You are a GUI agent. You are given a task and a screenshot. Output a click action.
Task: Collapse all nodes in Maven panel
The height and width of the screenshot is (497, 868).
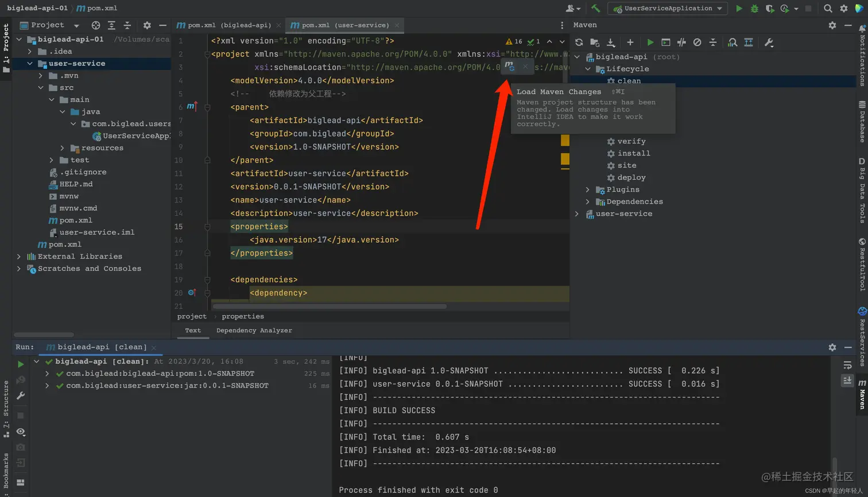click(712, 42)
